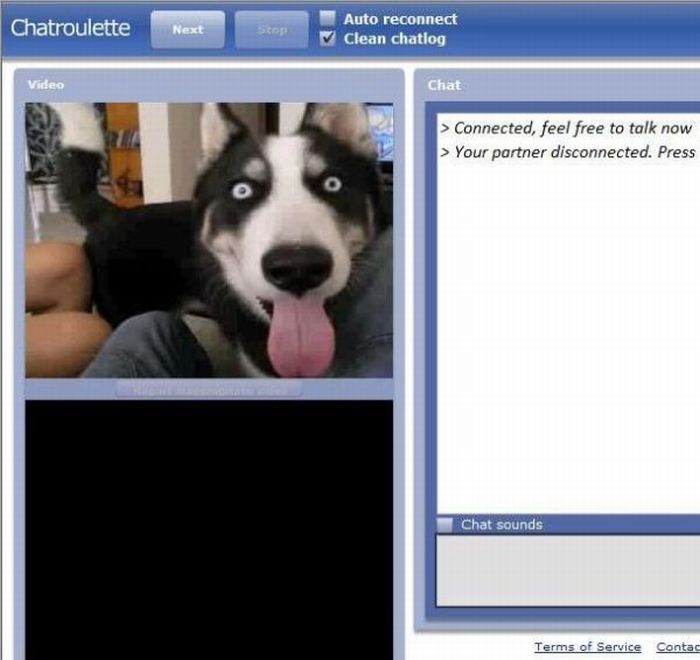Click the Video panel header
700x660 pixels.
pyautogui.click(x=46, y=85)
